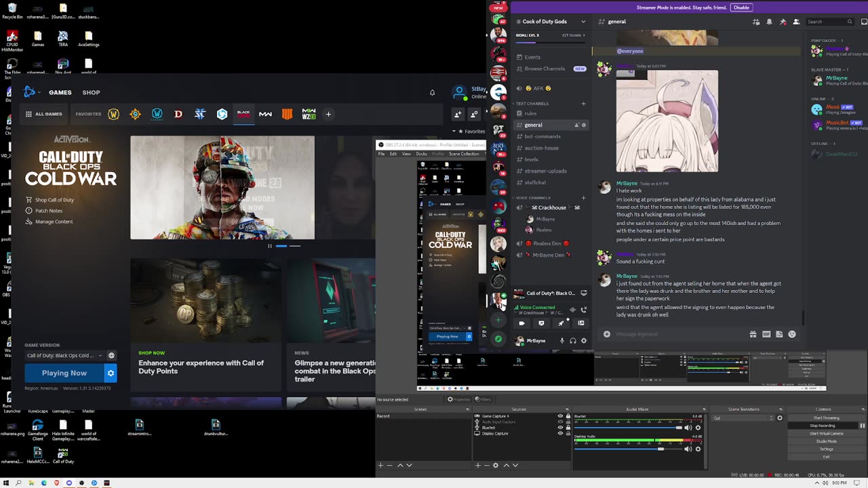The image size is (868, 488).
Task: Click Discord message input field
Action: 678,334
